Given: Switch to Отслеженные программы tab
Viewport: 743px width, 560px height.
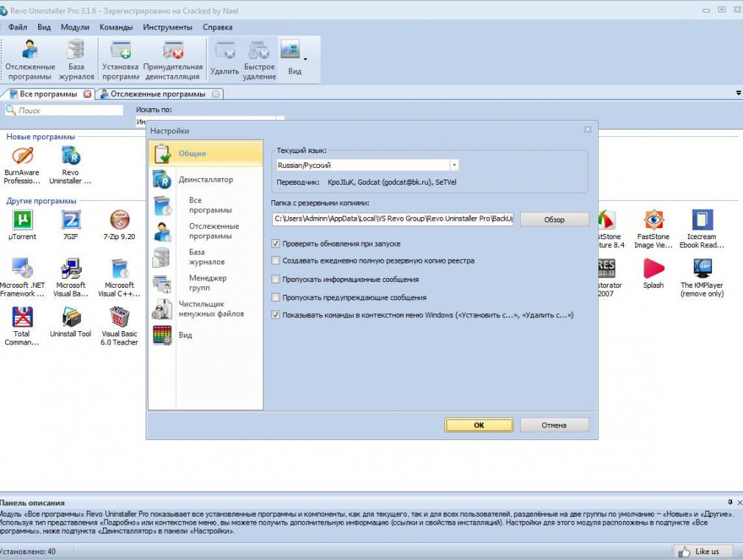Looking at the screenshot, I should pos(157,94).
